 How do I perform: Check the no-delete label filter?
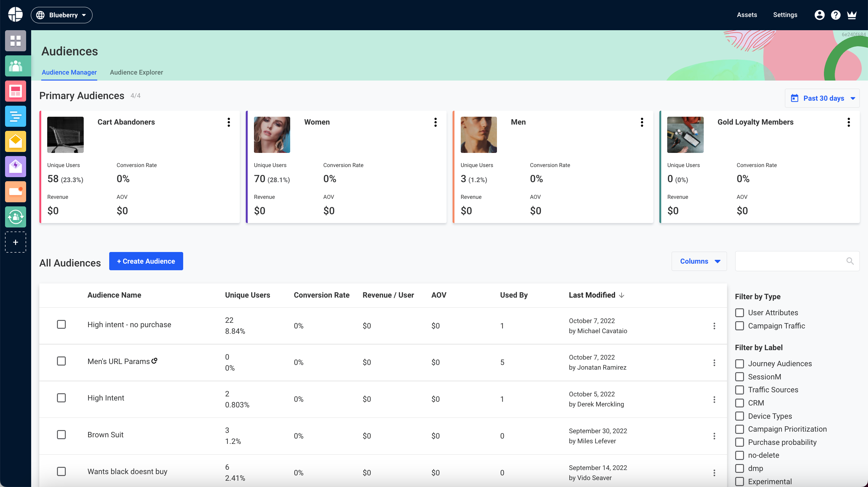[x=740, y=455]
